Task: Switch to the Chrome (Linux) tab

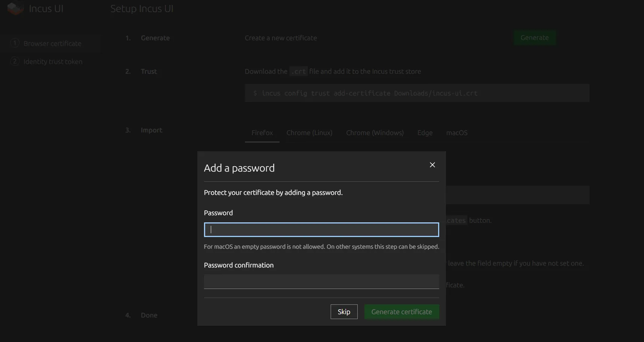Action: coord(309,133)
